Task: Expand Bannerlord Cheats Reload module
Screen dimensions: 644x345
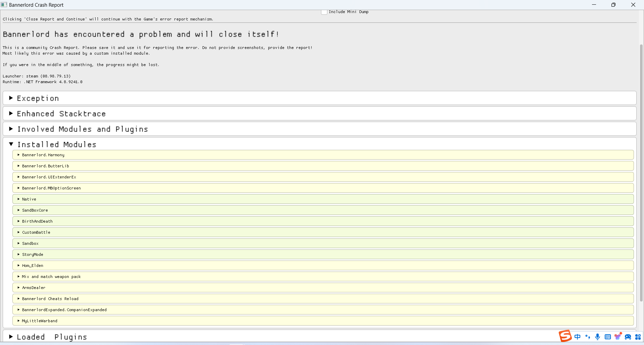Action: click(x=323, y=299)
